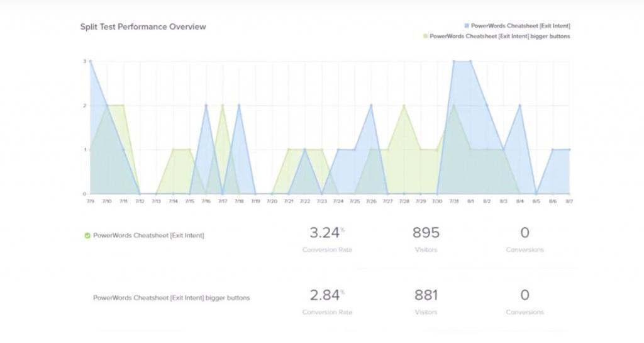Viewport: 644px width, 343px height.
Task: Click the 8/1 date label on the axis
Action: click(470, 201)
